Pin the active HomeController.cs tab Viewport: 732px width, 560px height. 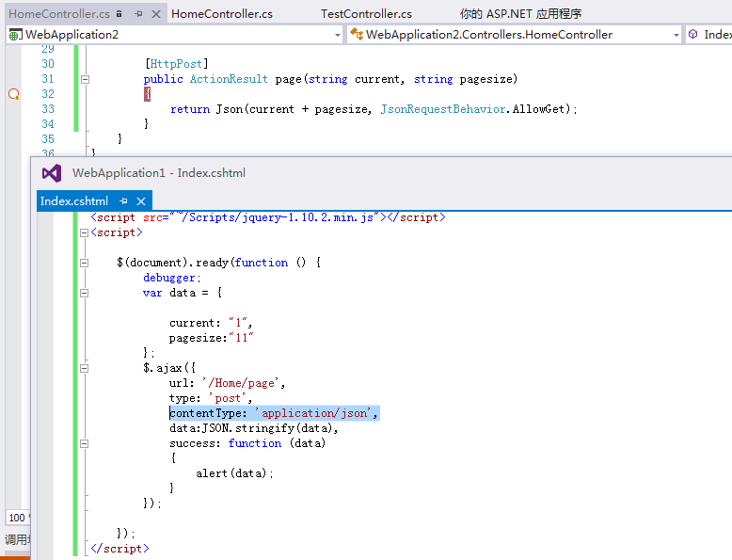click(x=138, y=14)
